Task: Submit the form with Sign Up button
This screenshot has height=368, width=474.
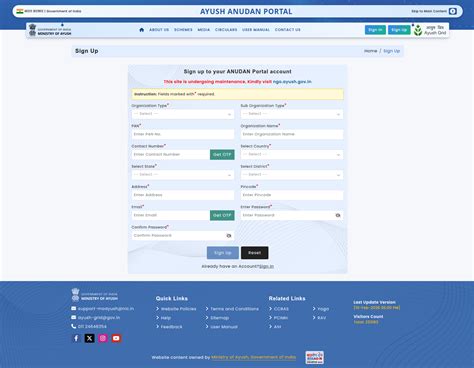Action: (223, 253)
